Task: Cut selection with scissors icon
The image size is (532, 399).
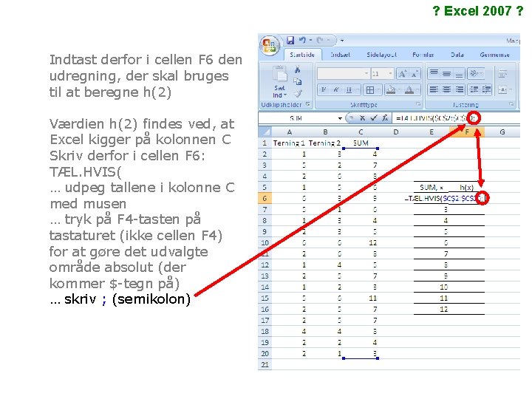Action: coord(298,70)
